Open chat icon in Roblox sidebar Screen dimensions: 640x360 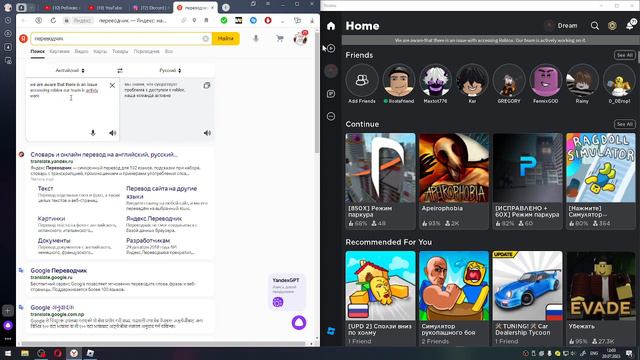click(x=331, y=94)
